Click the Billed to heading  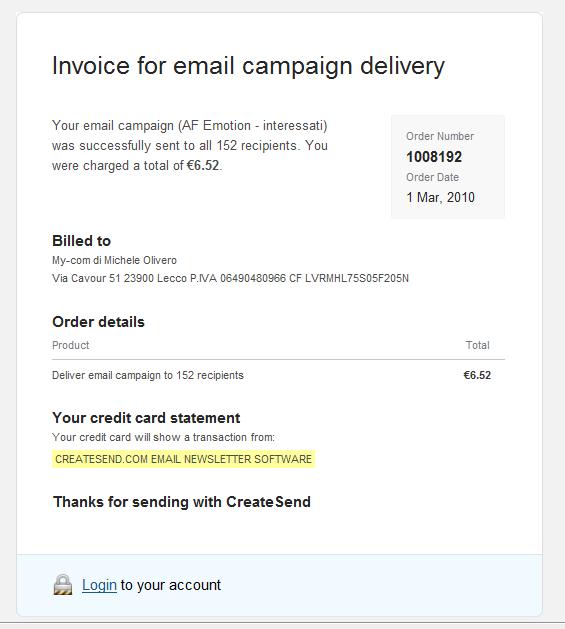tap(81, 241)
